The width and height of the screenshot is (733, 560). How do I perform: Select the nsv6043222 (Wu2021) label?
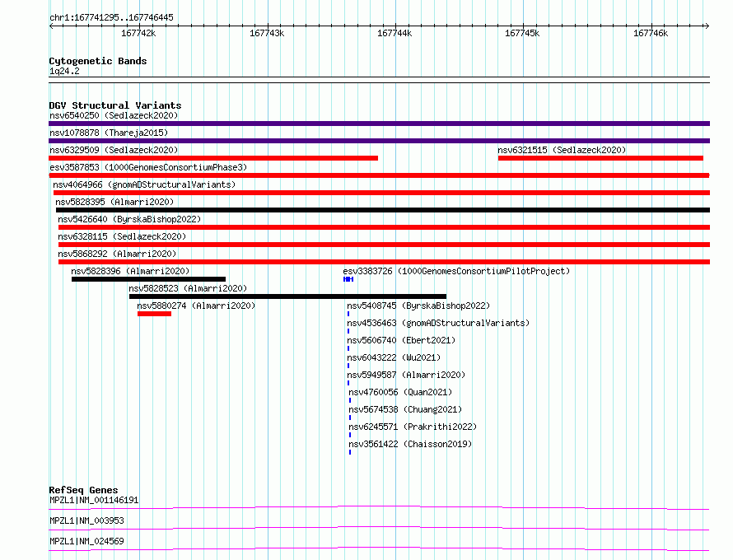click(394, 357)
